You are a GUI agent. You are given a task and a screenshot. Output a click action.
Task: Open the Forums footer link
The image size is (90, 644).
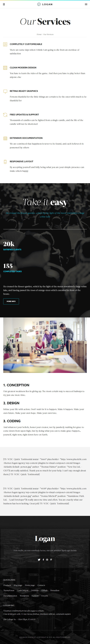(x=45, y=596)
